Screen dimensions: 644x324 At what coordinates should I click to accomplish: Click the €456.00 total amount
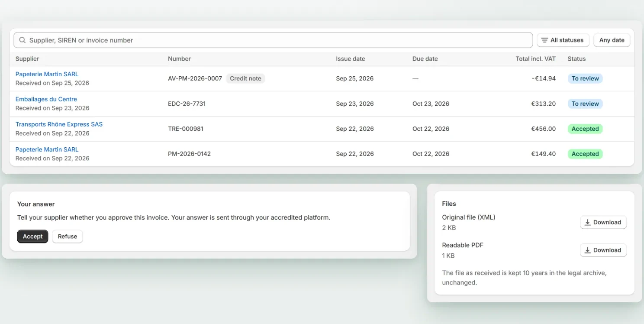click(x=543, y=129)
